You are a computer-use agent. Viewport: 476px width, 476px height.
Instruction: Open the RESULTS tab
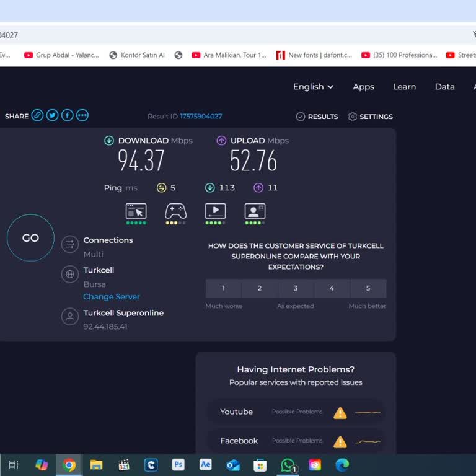tap(317, 117)
